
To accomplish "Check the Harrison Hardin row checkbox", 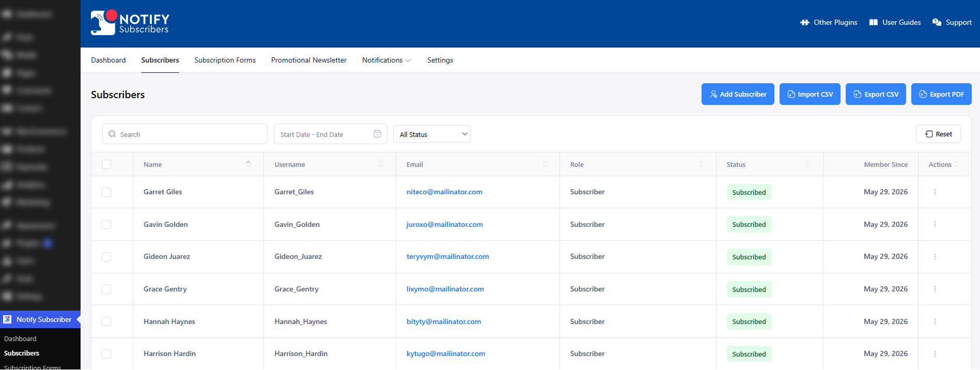I will tap(106, 354).
